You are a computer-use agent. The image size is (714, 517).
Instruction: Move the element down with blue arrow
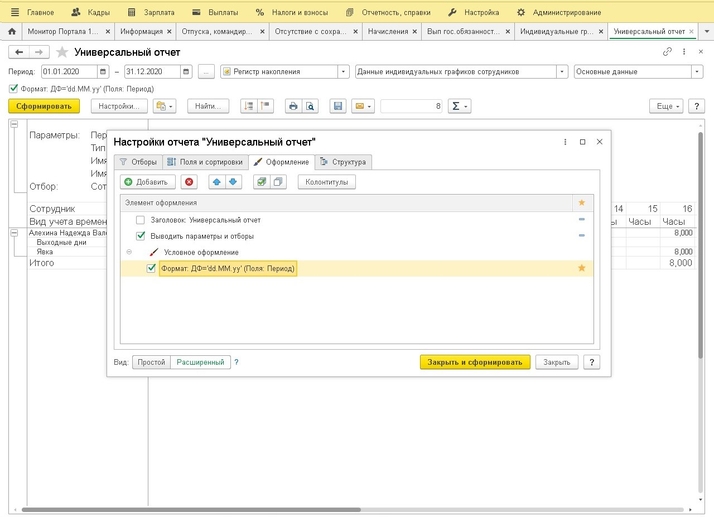point(233,182)
